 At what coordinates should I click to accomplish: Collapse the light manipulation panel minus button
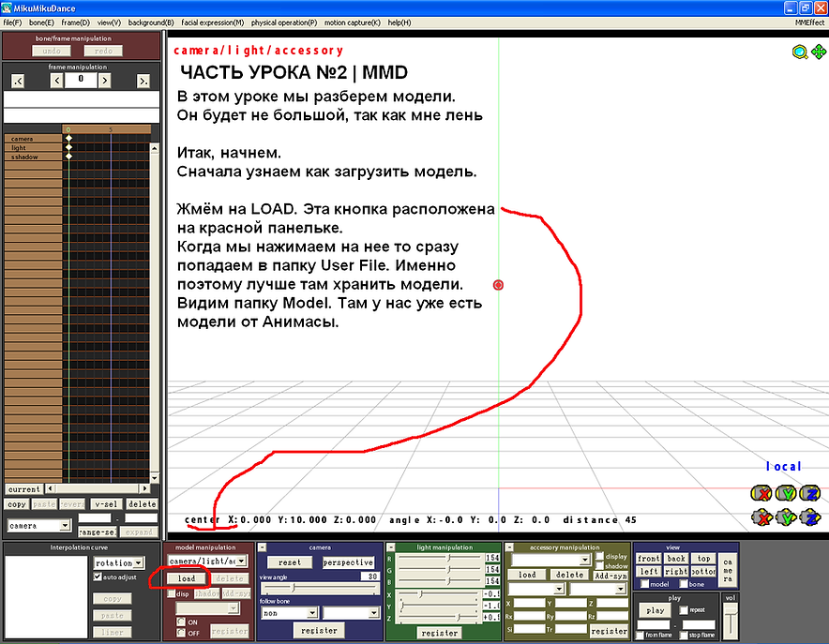[391, 547]
